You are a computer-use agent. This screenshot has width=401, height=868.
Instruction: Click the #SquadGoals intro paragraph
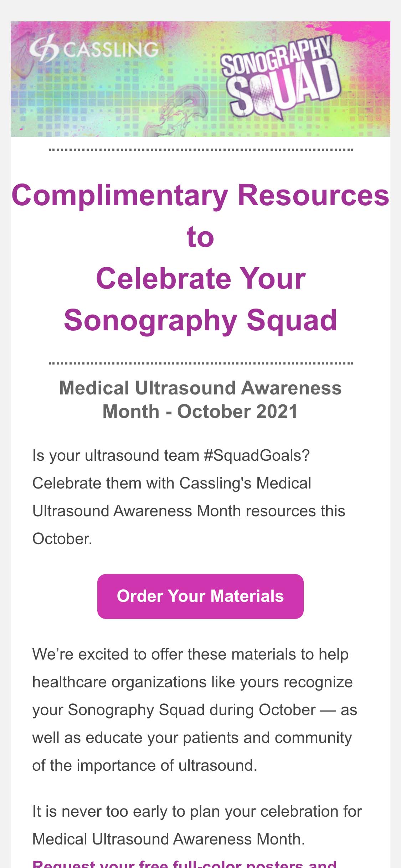pos(189,497)
